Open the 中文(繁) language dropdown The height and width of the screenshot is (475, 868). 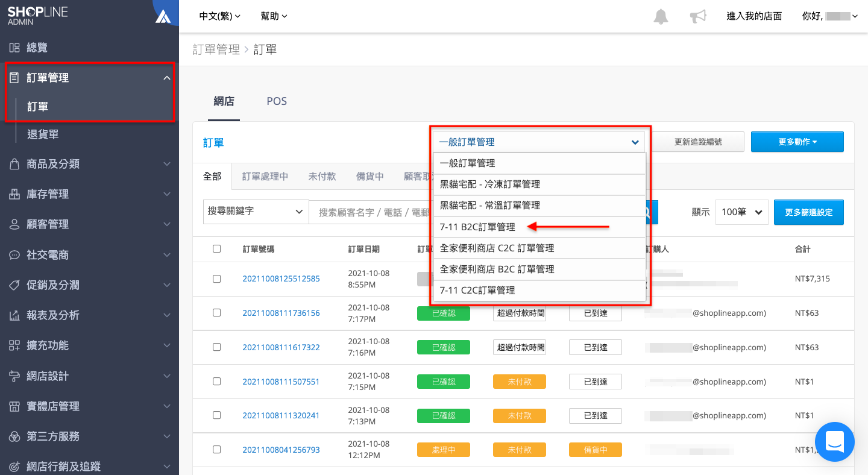(x=220, y=16)
